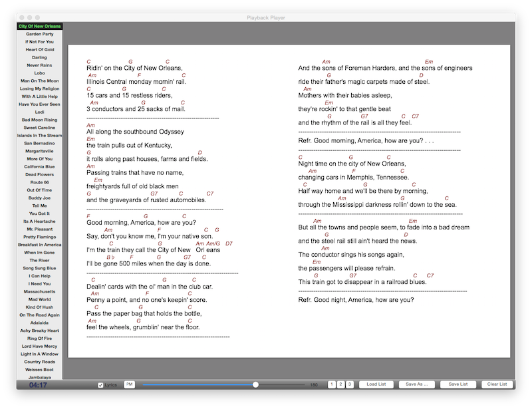Select Pretty Flamingo song

(40, 237)
